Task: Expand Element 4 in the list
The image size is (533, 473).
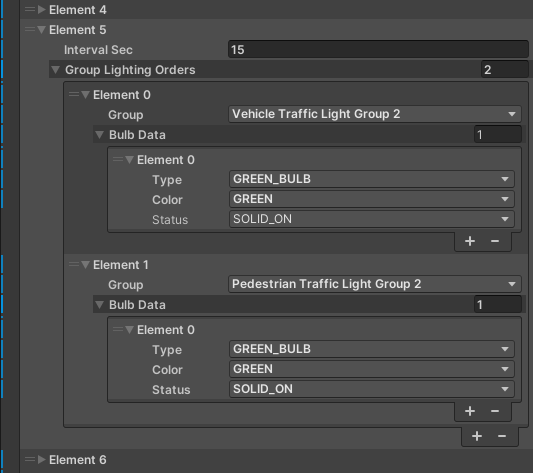Action: [x=42, y=10]
